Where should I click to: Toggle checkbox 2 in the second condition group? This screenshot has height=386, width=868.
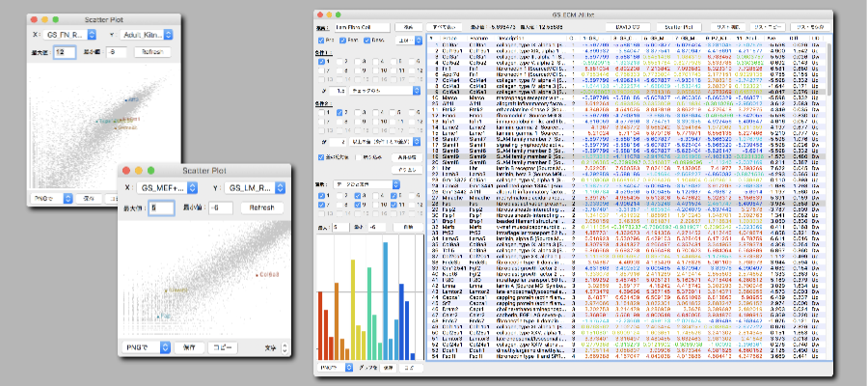(339, 115)
